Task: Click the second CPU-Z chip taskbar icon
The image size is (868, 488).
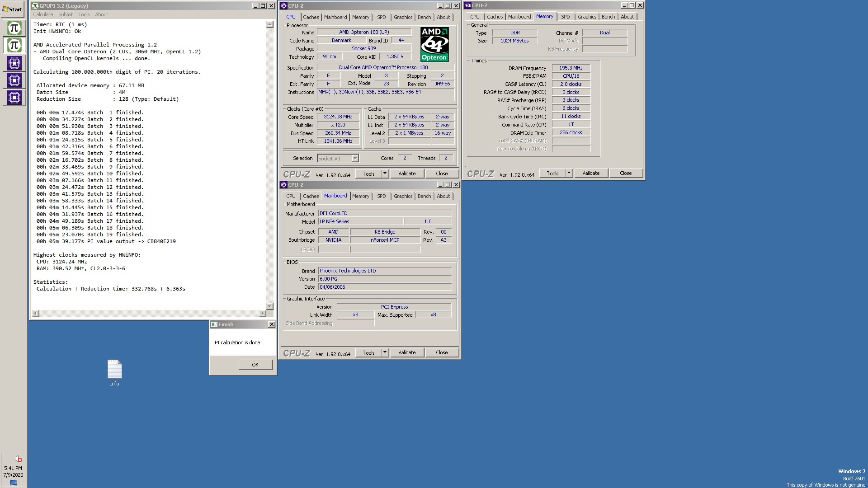Action: [14, 80]
